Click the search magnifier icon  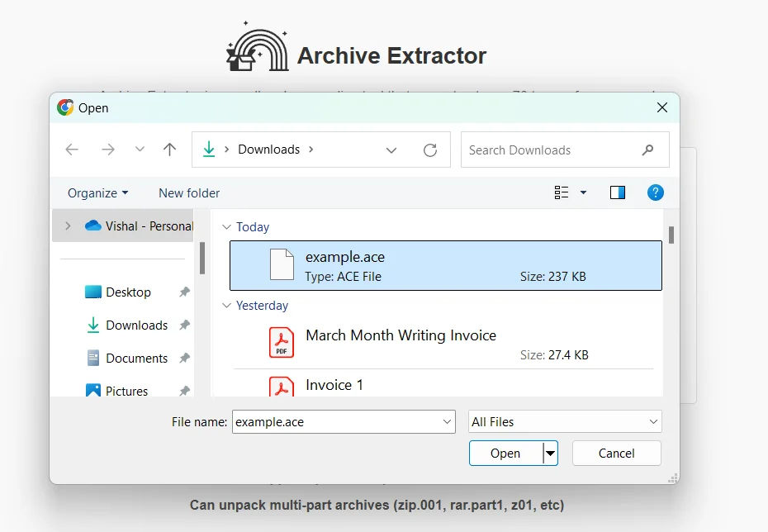click(x=647, y=150)
